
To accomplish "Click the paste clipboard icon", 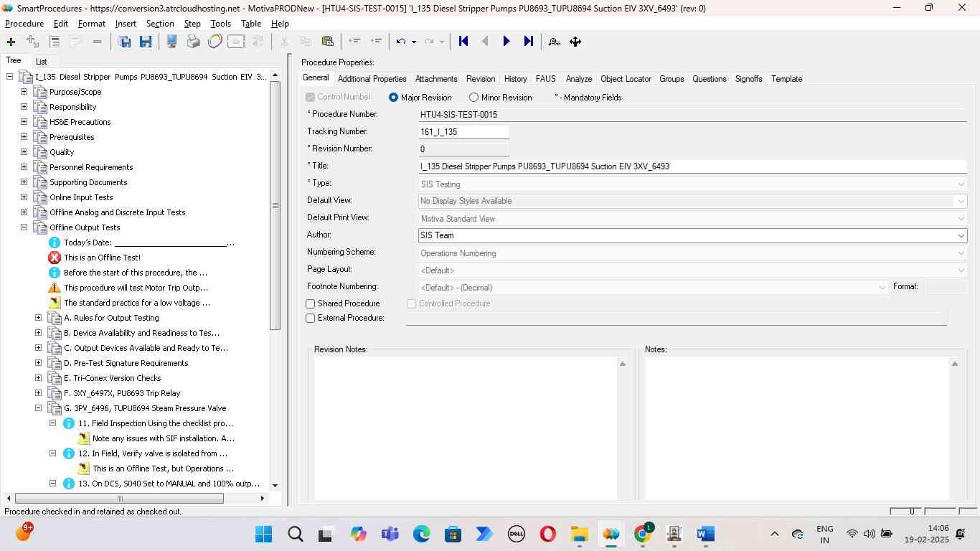I will point(327,42).
